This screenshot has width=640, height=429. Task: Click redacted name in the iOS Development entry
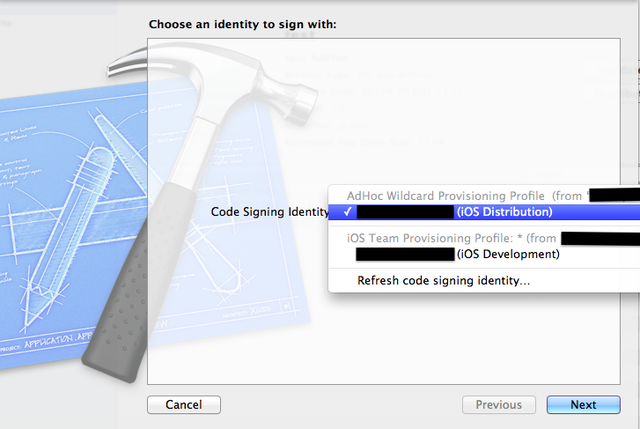pyautogui.click(x=405, y=254)
